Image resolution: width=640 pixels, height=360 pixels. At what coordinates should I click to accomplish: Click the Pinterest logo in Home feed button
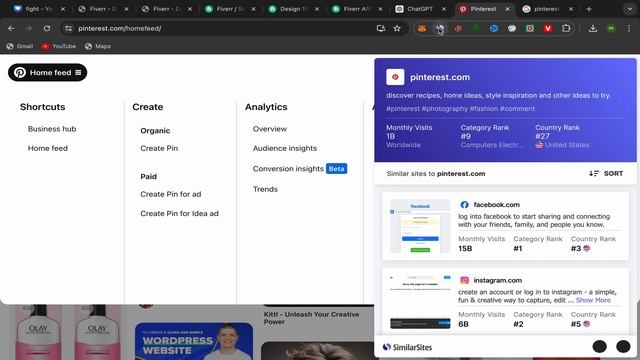tap(20, 72)
